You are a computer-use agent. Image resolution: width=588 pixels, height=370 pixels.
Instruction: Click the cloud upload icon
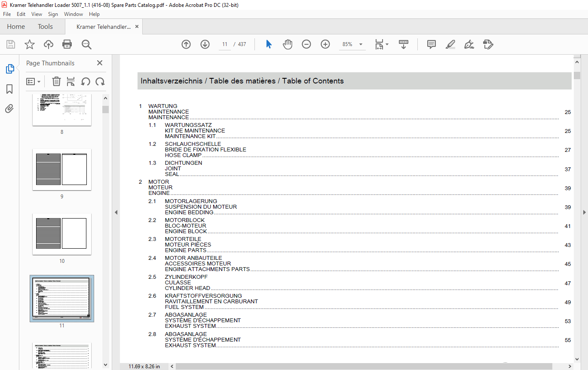click(49, 44)
